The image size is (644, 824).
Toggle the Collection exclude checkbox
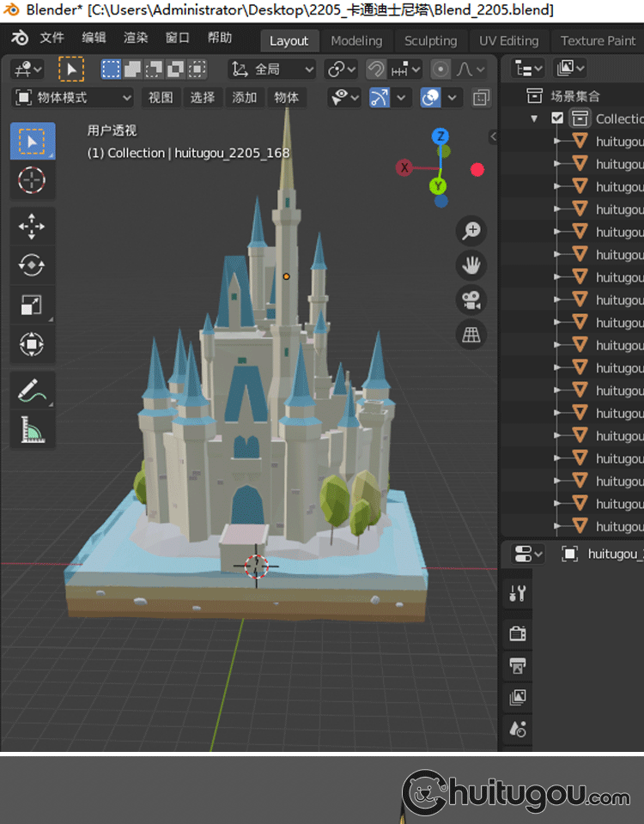point(558,118)
